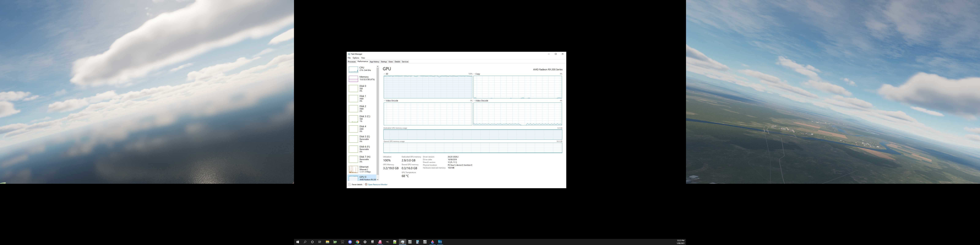Click the colorful droplet taskbar icon
Viewport: 980px width, 245px height.
433,242
